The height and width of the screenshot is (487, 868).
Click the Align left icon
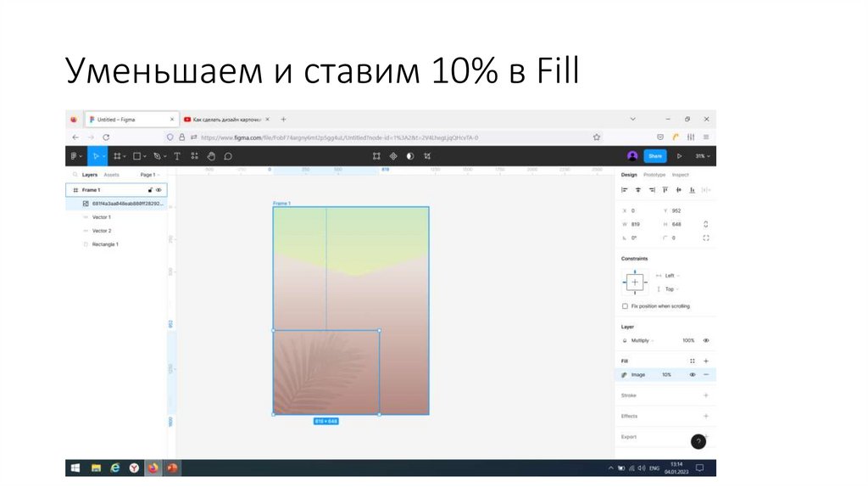coord(625,190)
